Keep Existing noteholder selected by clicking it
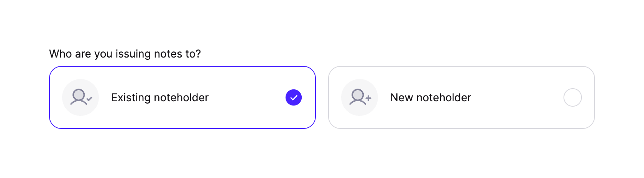This screenshot has width=644, height=178. pyautogui.click(x=182, y=97)
